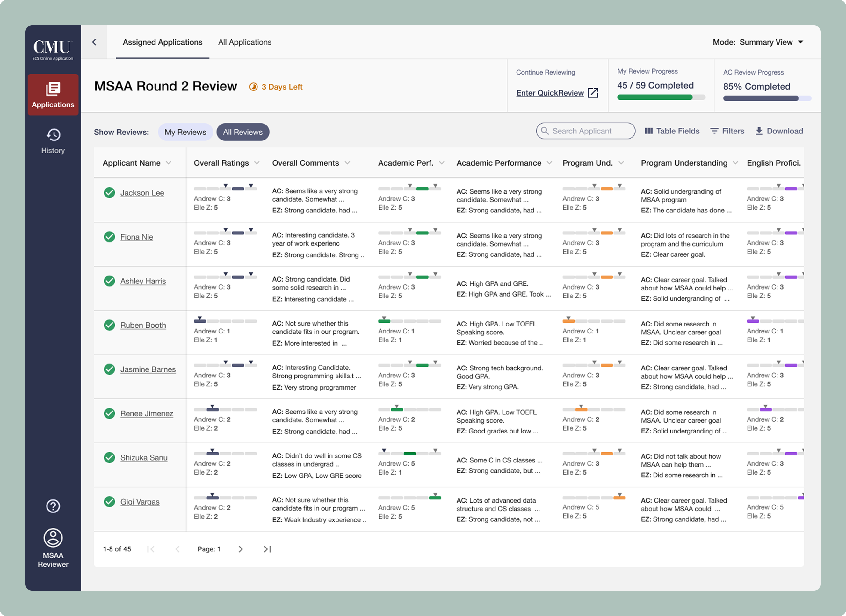Click the back chevron arrow

tap(94, 42)
